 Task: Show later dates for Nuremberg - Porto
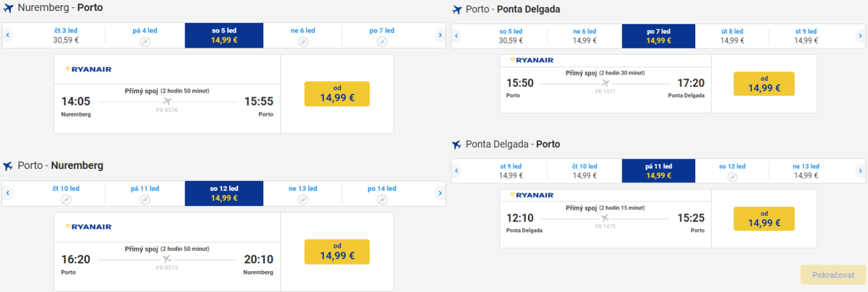[x=440, y=35]
